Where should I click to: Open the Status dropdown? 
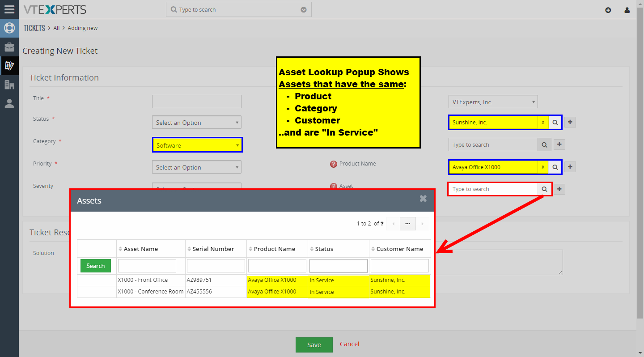click(197, 123)
